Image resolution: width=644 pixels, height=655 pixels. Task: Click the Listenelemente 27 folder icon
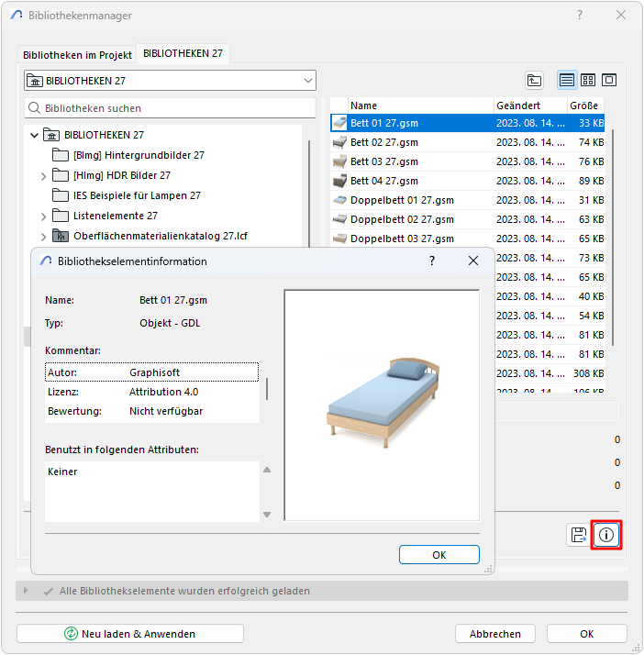coord(61,216)
